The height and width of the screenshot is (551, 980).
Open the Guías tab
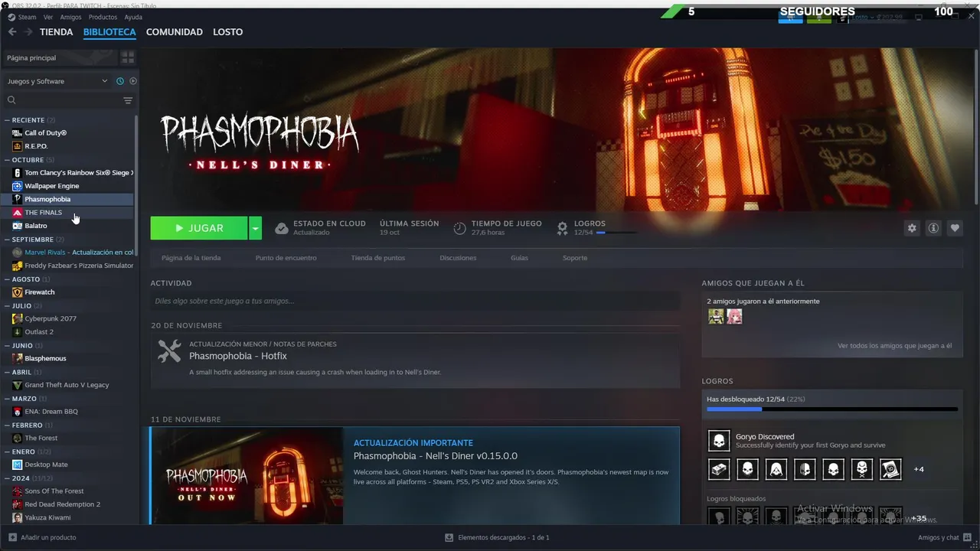tap(519, 258)
